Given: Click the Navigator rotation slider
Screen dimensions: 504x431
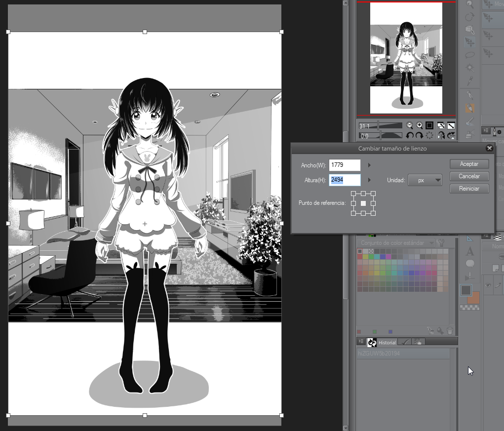Looking at the screenshot, I should click(x=381, y=136).
